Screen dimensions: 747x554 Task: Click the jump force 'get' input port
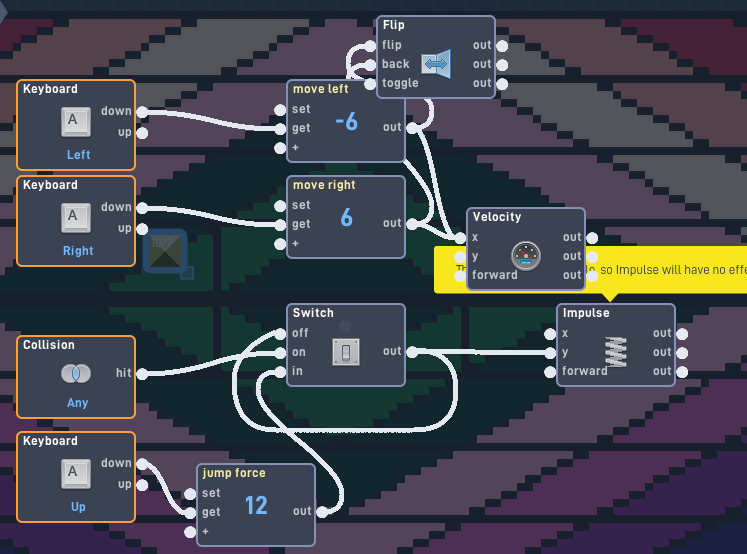190,513
